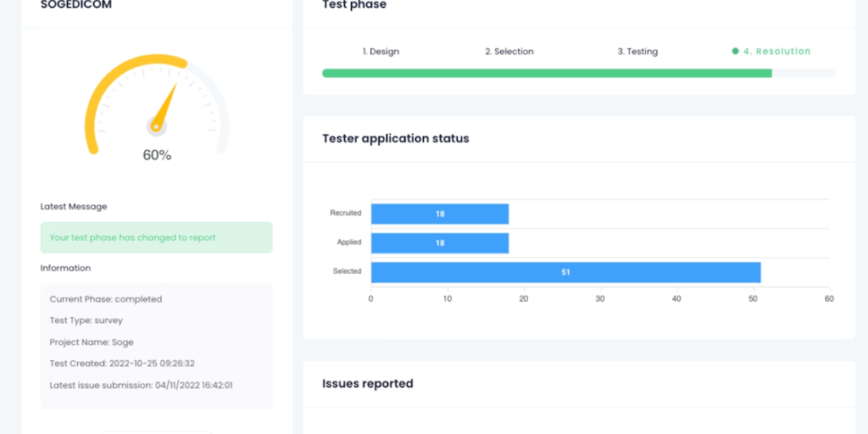Screen dimensions: 868x434
Task: Open the 4. Resolution phase step
Action: tap(776, 52)
